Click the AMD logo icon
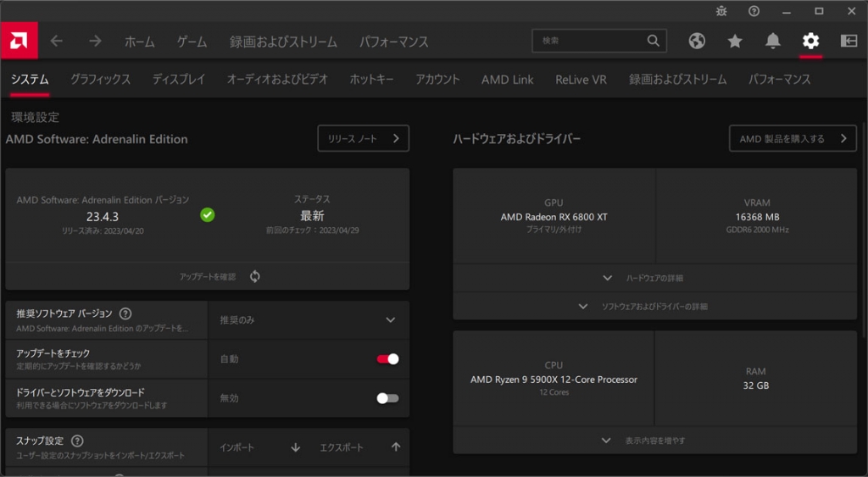This screenshot has width=868, height=477. 19,41
